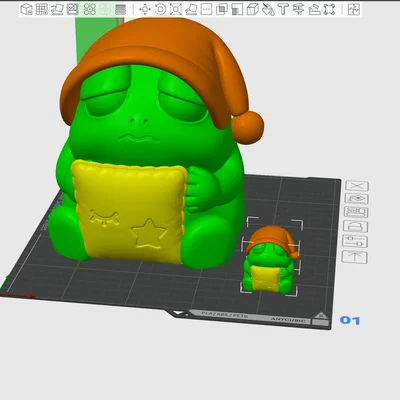Select the Cut tool
The width and height of the screenshot is (400, 400).
(207, 9)
